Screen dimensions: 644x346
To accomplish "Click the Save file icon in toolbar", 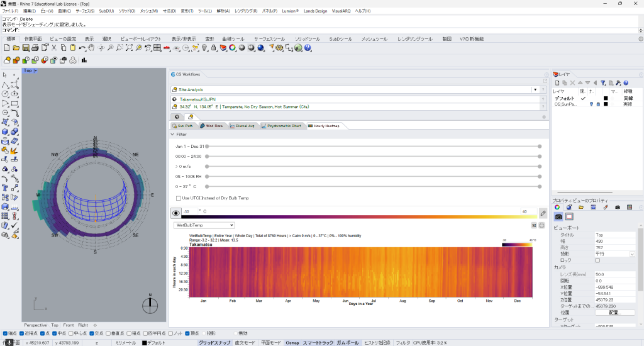I will pyautogui.click(x=25, y=48).
